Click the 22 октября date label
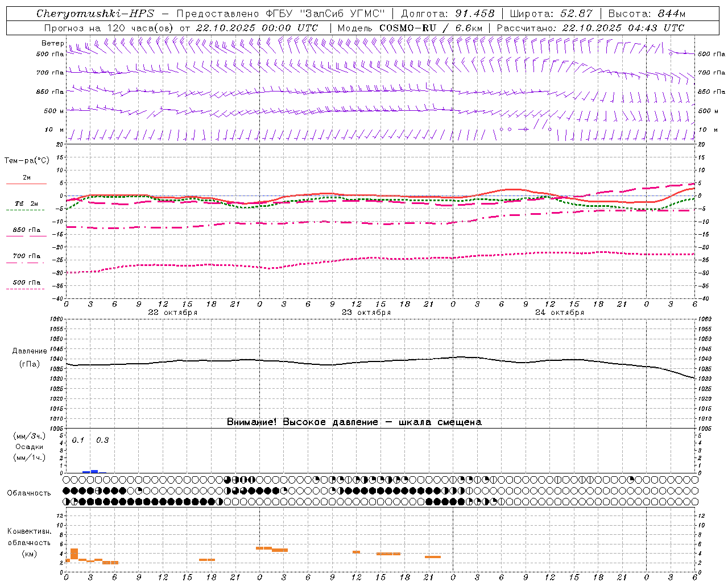This screenshot has width=728, height=582. point(172,313)
